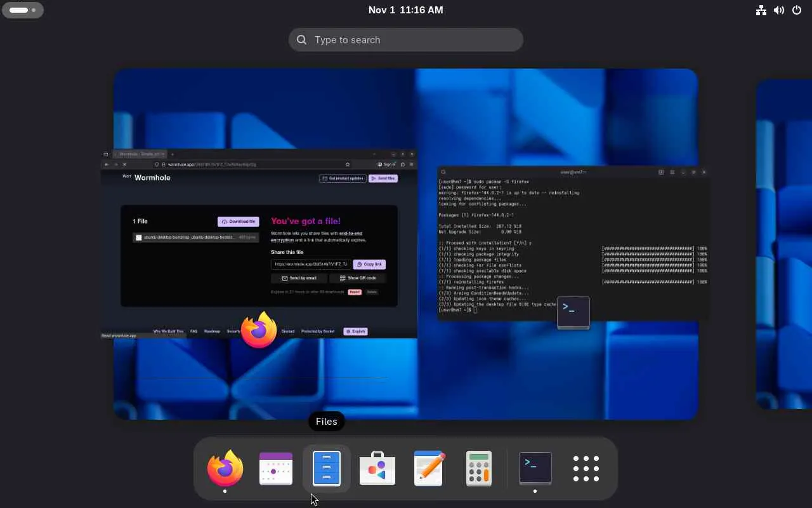
Task: Launch the Calendar app in the dock
Action: [276, 469]
